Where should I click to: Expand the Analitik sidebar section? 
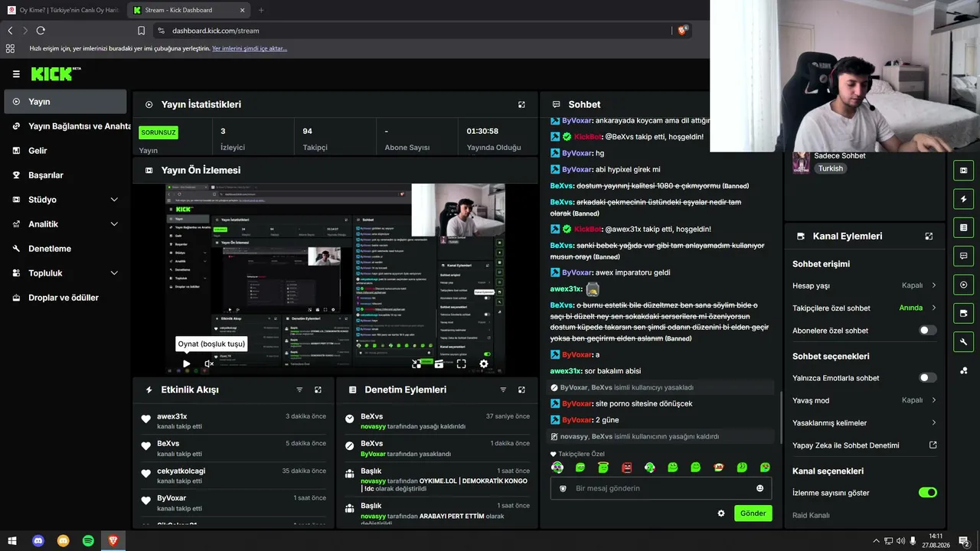65,224
